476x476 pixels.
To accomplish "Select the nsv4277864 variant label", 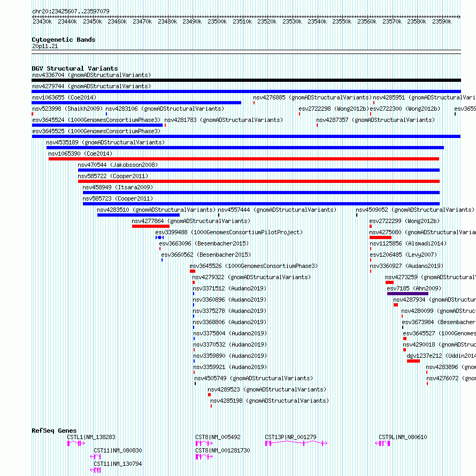I will 191,221.
